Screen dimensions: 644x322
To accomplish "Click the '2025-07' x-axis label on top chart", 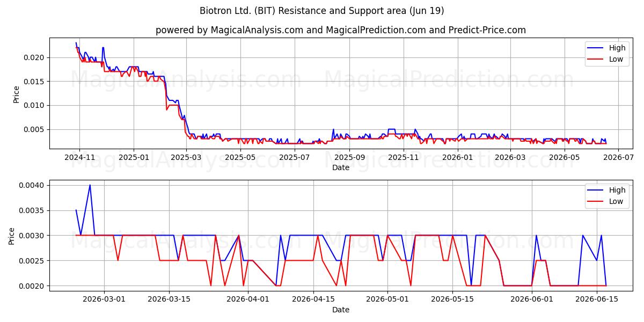I will (294, 157).
